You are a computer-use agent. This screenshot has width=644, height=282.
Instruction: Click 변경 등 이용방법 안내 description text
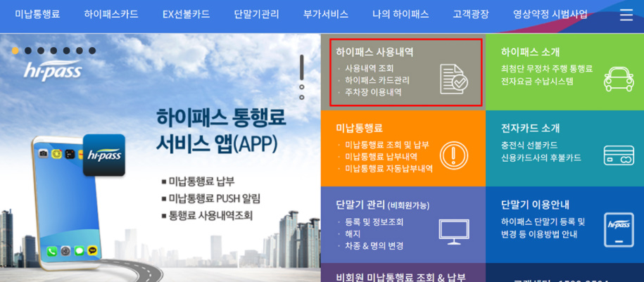[x=539, y=234]
